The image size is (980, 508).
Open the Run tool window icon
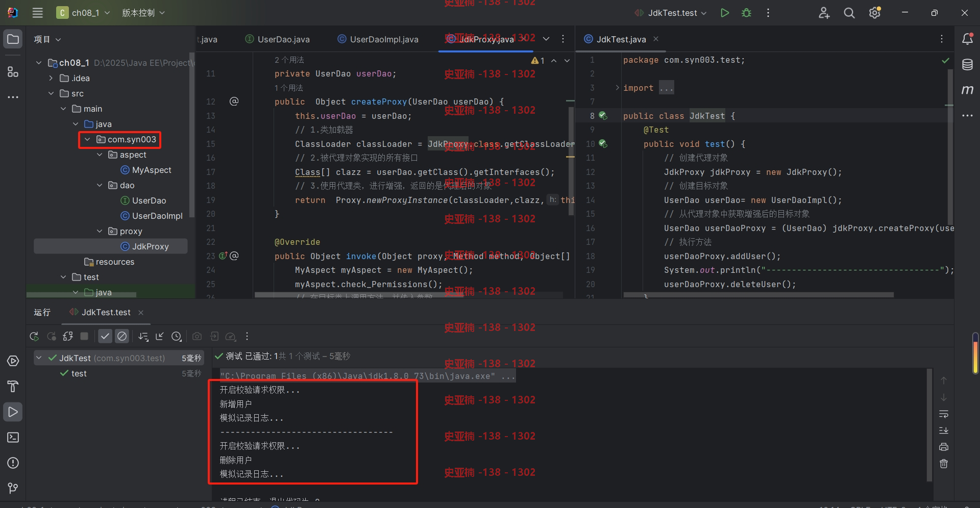tap(13, 412)
